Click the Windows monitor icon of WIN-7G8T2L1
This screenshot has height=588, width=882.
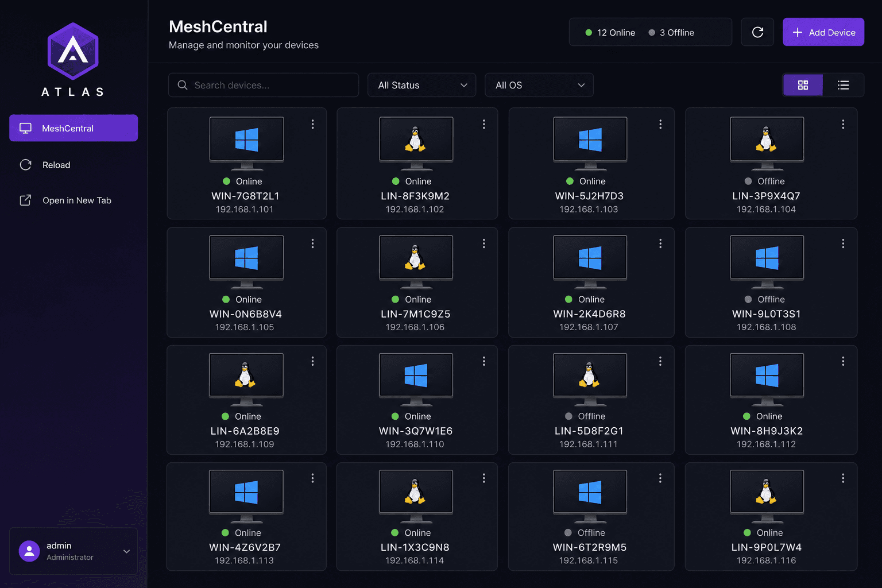point(246,144)
